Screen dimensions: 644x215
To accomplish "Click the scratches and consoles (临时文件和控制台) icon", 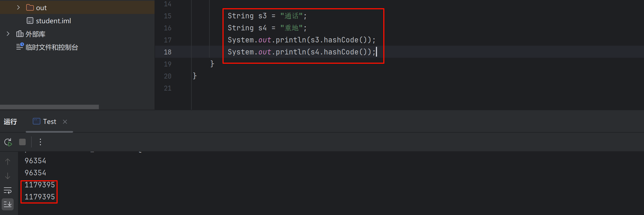I will [x=20, y=47].
